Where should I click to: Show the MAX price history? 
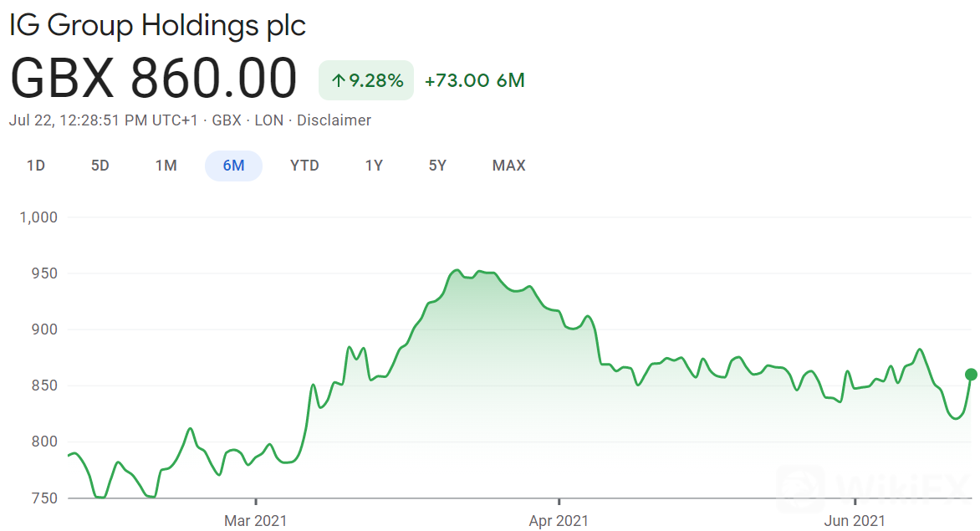pos(508,166)
